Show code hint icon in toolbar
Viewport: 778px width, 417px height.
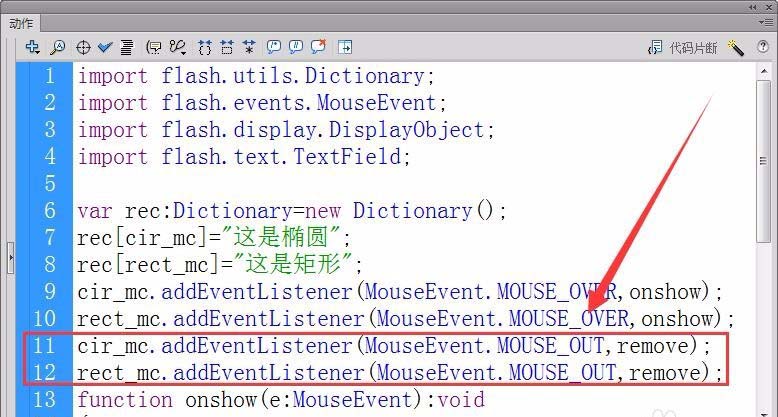point(154,48)
